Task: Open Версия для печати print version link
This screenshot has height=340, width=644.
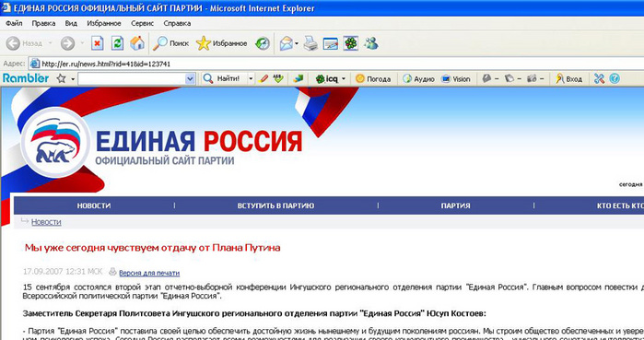Action: click(149, 273)
